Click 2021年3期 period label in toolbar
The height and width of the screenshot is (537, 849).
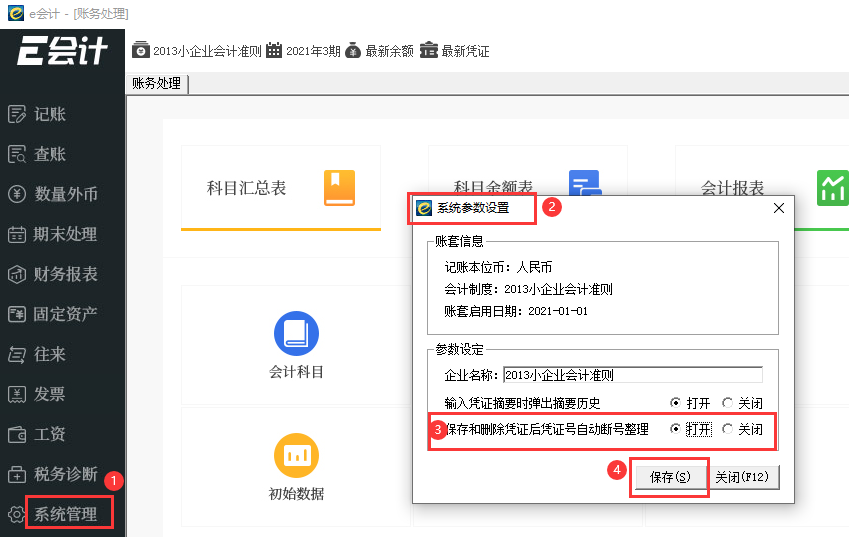(313, 51)
